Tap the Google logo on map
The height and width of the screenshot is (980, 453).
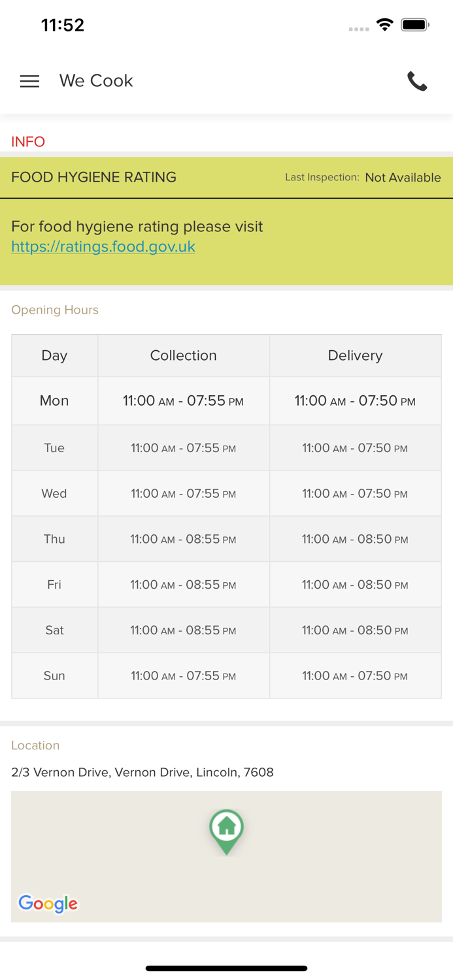pos(48,904)
